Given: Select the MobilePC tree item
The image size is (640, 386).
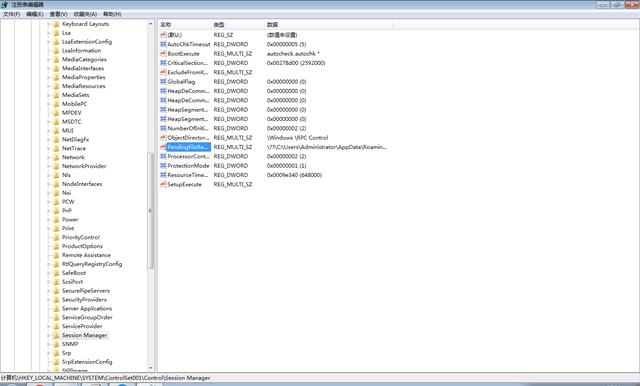Looking at the screenshot, I should click(x=74, y=104).
